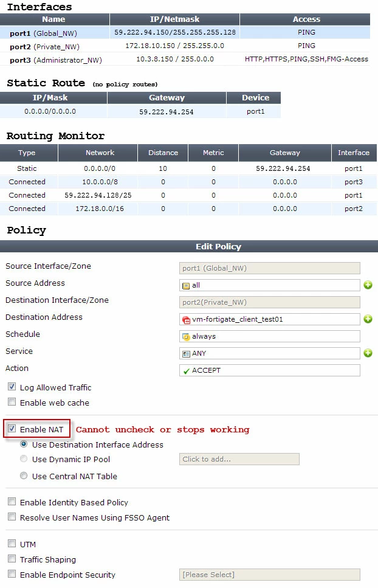Open the Schedule always dropdown
The image size is (378, 588).
pyautogui.click(x=270, y=336)
